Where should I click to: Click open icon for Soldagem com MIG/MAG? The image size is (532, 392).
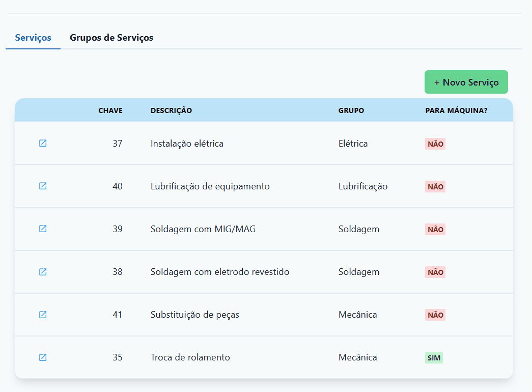pyautogui.click(x=43, y=229)
